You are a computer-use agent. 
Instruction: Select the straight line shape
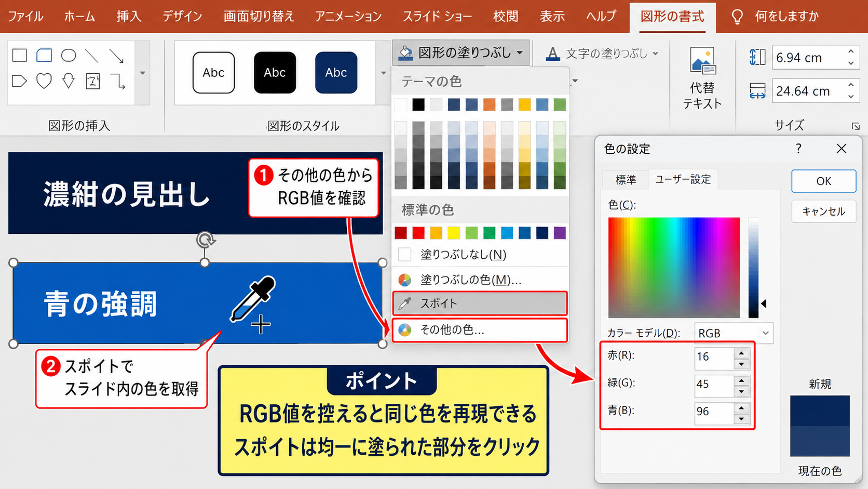pyautogui.click(x=92, y=55)
